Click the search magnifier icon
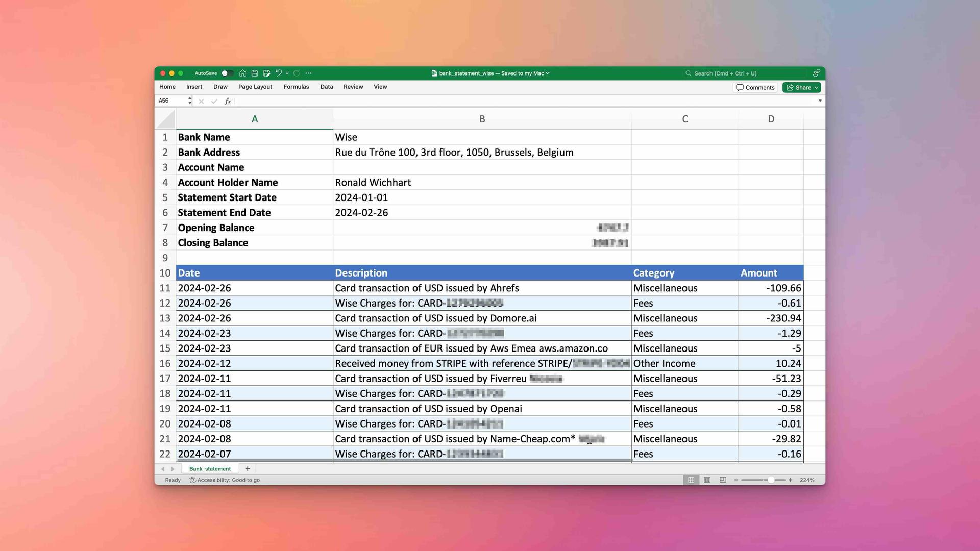This screenshot has width=980, height=551. pyautogui.click(x=688, y=73)
